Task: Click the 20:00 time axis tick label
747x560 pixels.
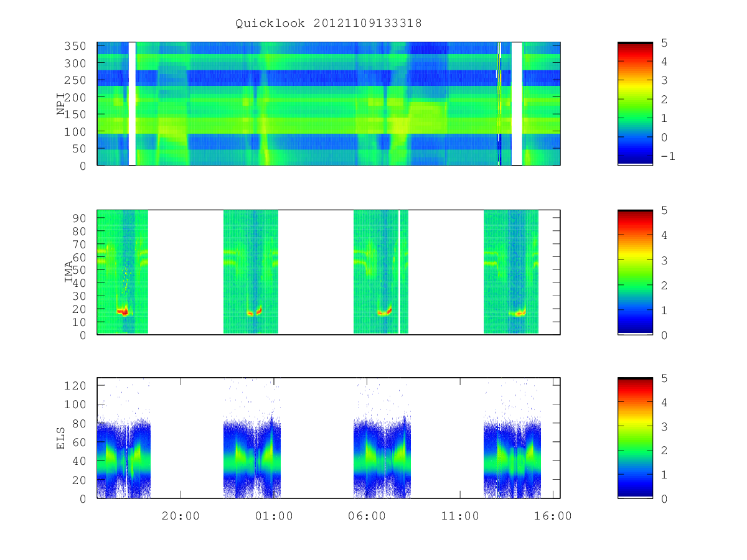Action: [181, 516]
